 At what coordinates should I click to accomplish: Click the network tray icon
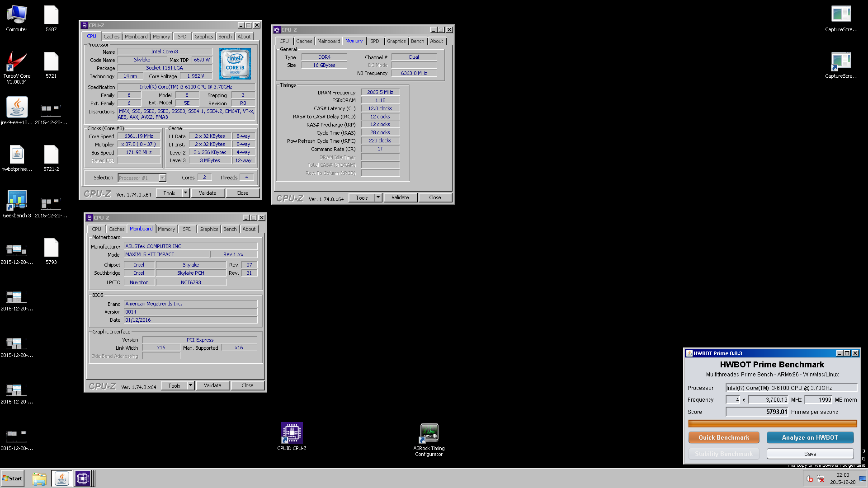tap(821, 479)
